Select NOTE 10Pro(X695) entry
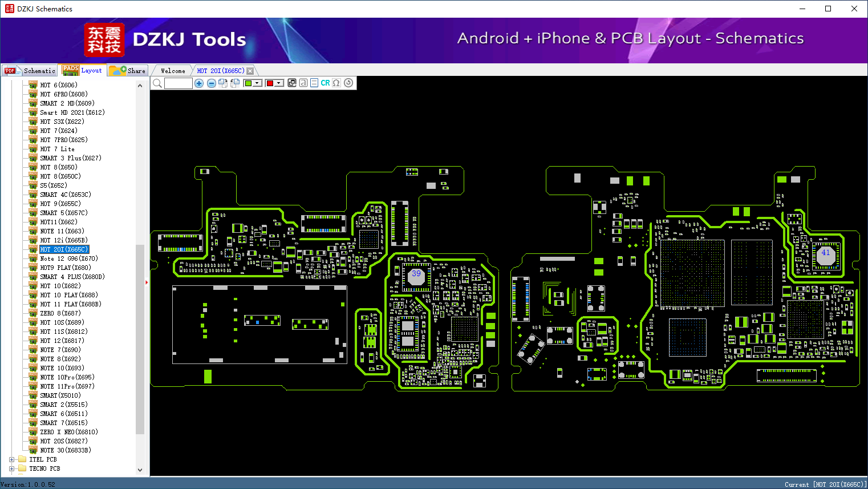 [67, 377]
